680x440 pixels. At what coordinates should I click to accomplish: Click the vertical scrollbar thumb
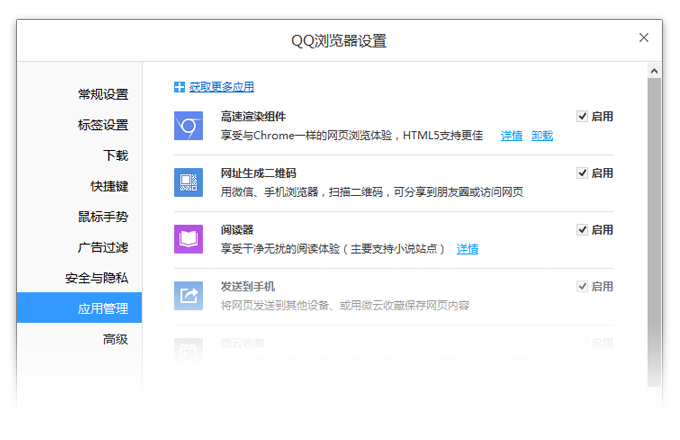click(654, 232)
